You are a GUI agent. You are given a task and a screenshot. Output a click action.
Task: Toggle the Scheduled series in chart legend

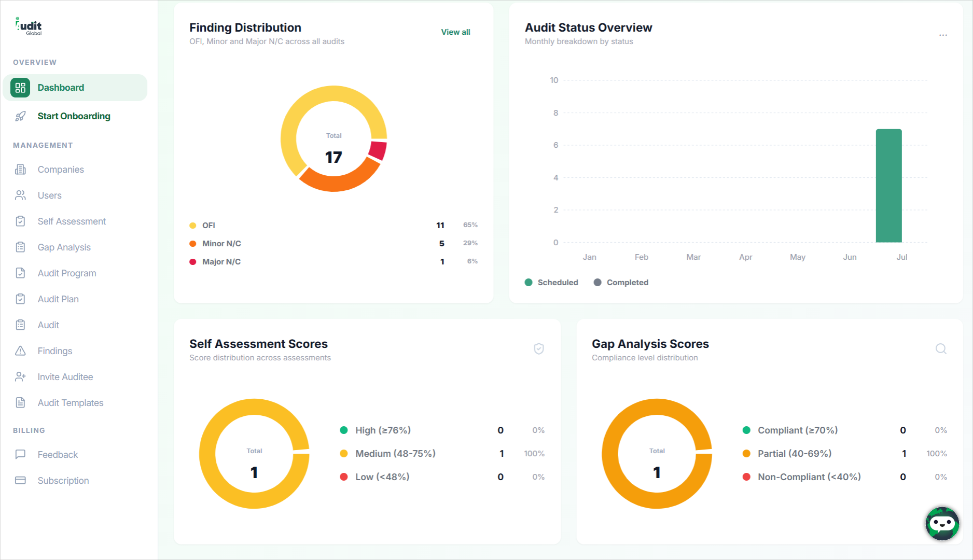pos(551,283)
